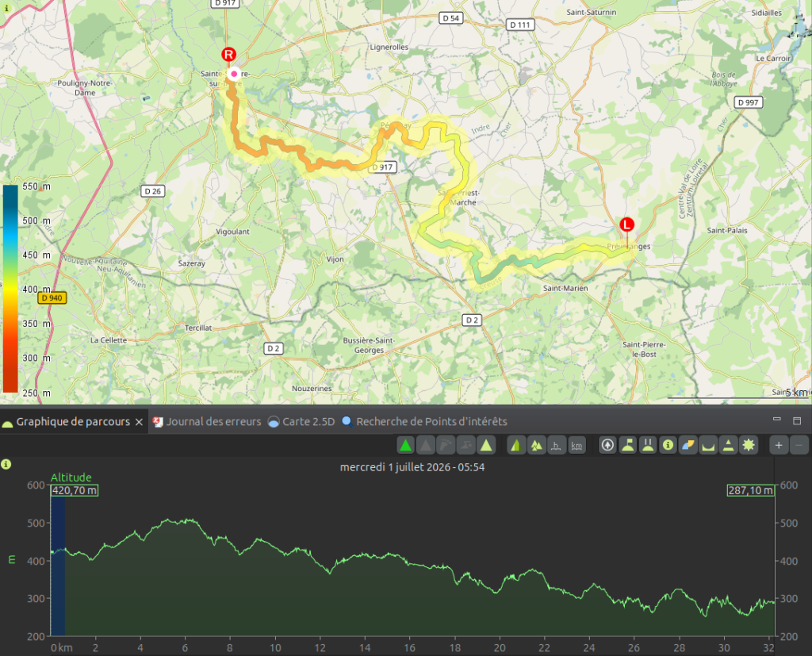Set x-axis to distance with 'km' icon
812x656 pixels.
click(x=576, y=445)
